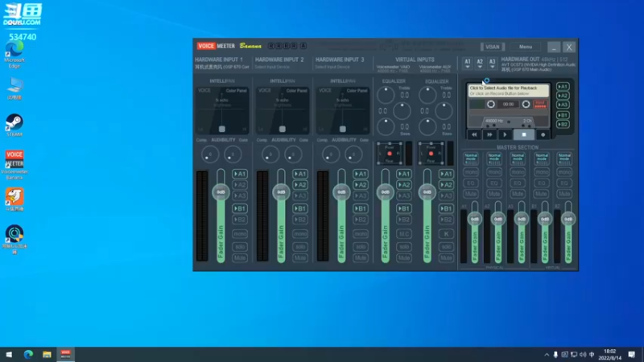Fast-forward the cassette recorder
Viewport: 644px width, 362px height.
[x=489, y=134]
